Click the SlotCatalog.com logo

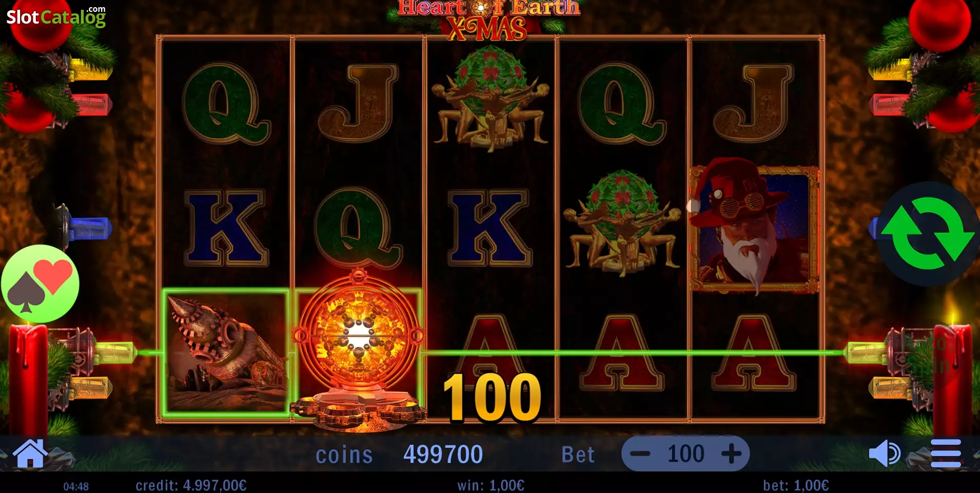click(56, 16)
